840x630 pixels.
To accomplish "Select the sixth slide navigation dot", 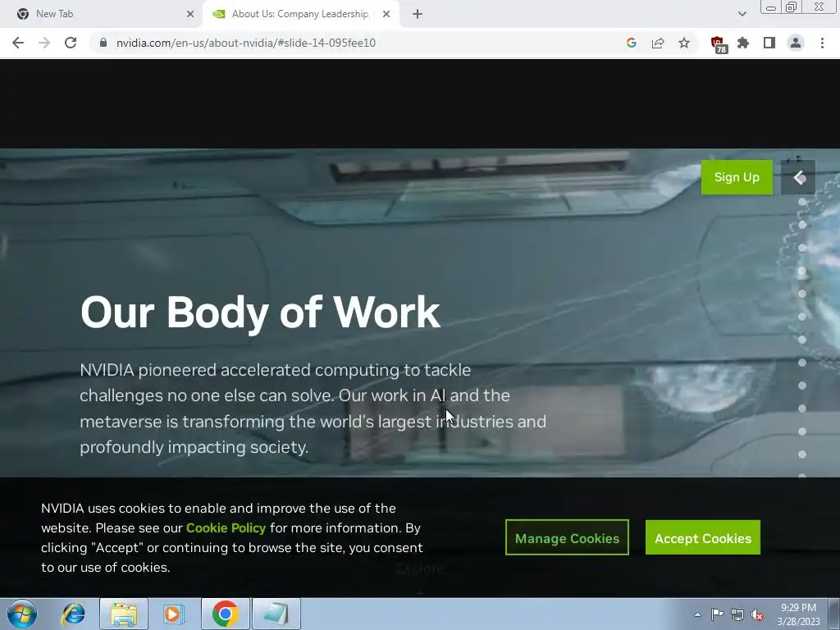I will pos(802,317).
